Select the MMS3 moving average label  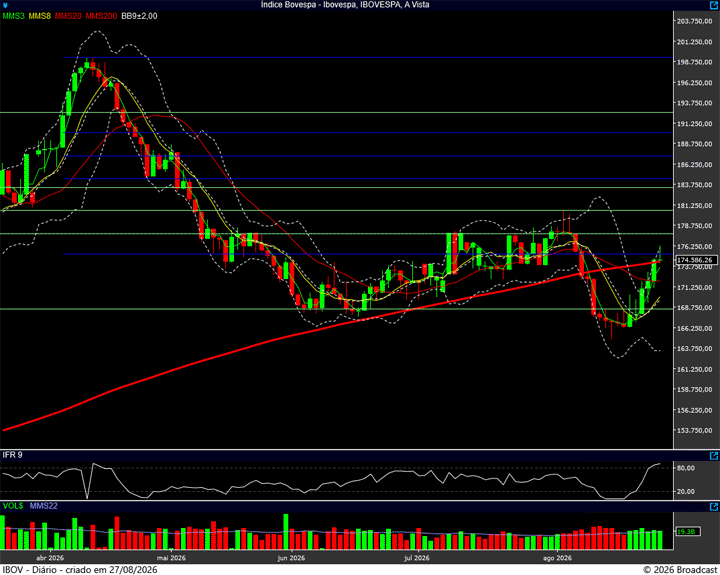[x=13, y=16]
